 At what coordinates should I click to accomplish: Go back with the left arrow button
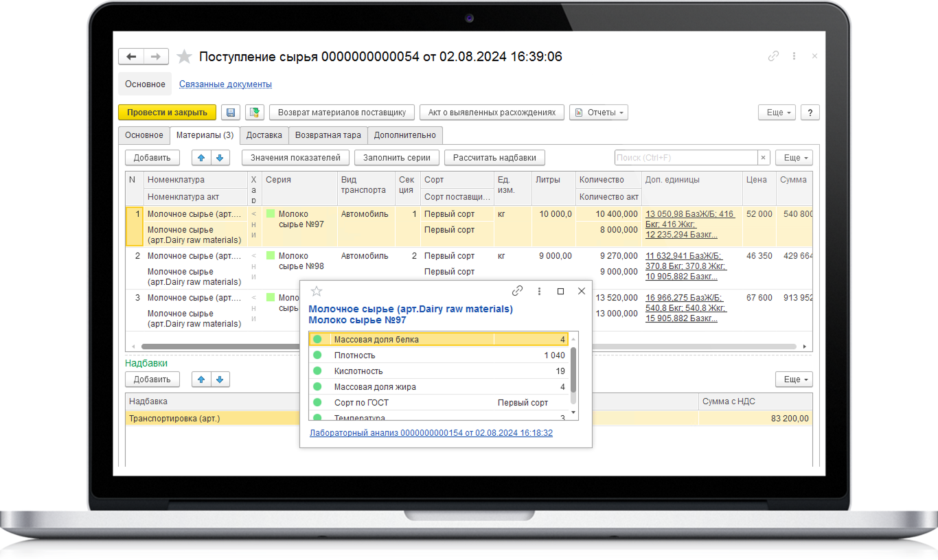(x=131, y=56)
